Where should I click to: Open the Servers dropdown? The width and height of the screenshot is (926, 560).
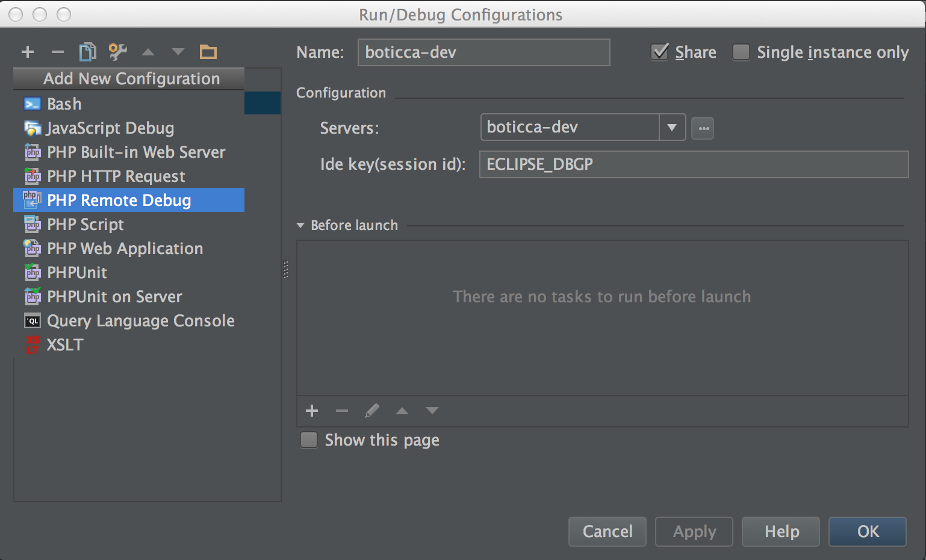[x=672, y=128]
